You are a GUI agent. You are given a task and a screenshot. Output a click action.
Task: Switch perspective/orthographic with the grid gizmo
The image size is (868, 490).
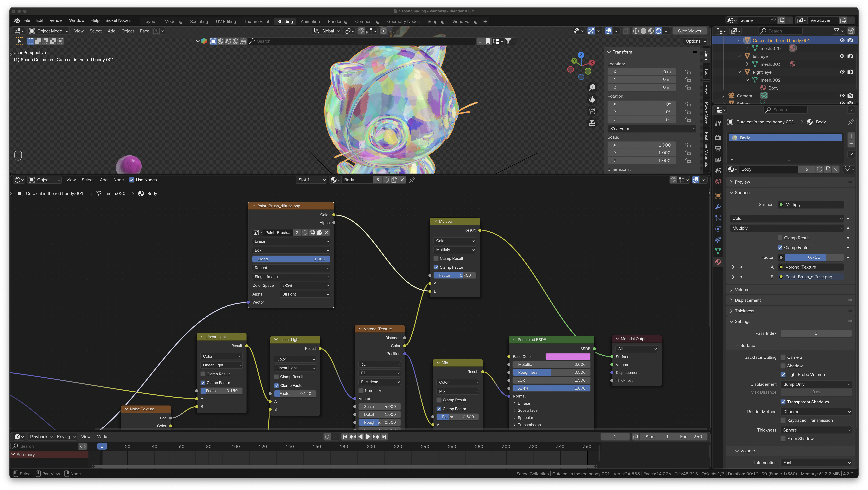(x=592, y=123)
